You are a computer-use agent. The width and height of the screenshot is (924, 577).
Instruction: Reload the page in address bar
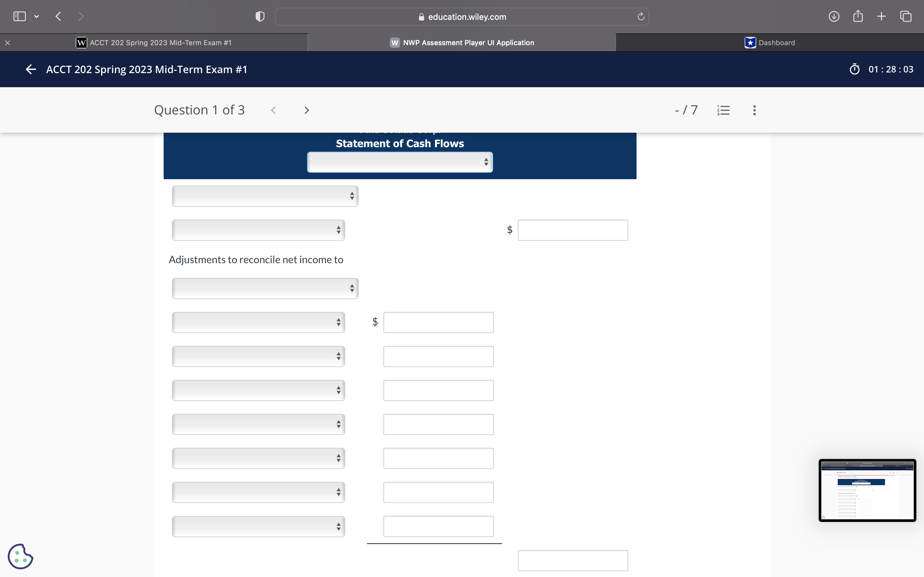[641, 16]
